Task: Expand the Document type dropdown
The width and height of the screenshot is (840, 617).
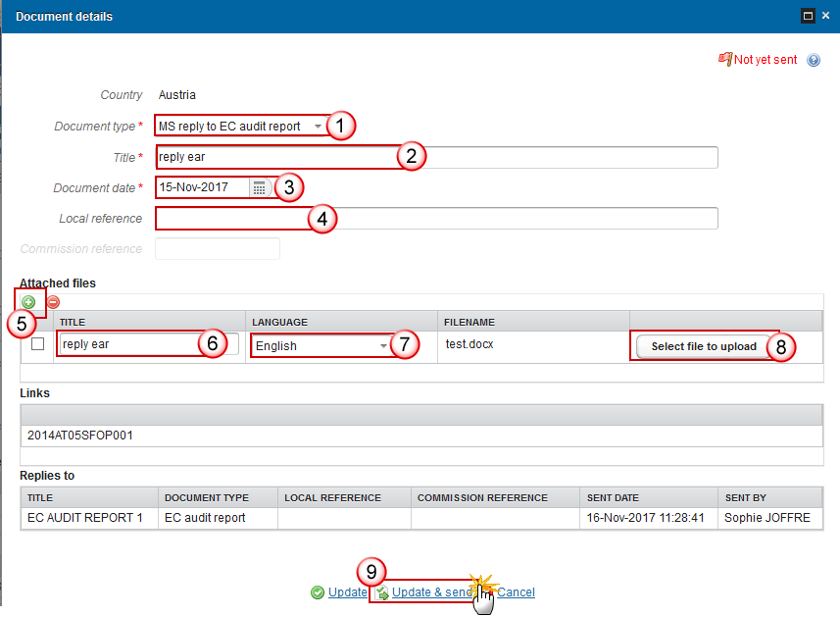Action: [x=318, y=127]
